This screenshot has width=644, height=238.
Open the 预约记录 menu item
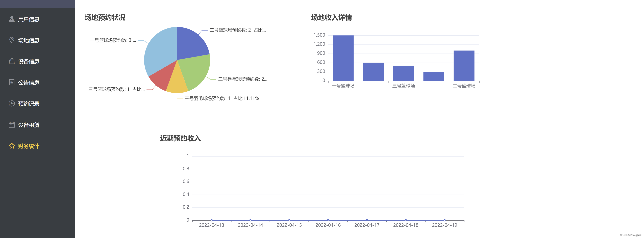(29, 104)
